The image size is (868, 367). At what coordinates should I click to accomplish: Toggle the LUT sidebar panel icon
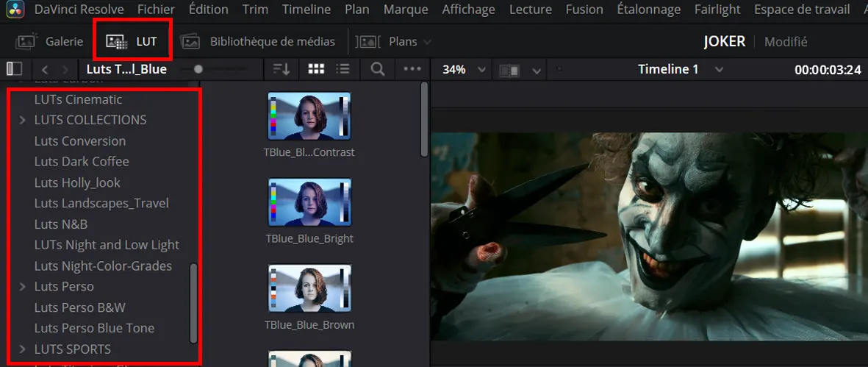point(15,68)
